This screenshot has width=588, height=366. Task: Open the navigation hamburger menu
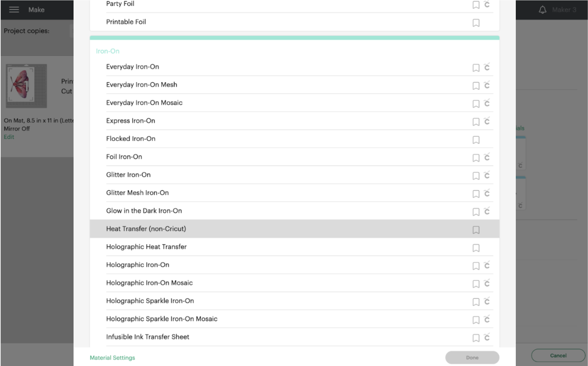14,10
